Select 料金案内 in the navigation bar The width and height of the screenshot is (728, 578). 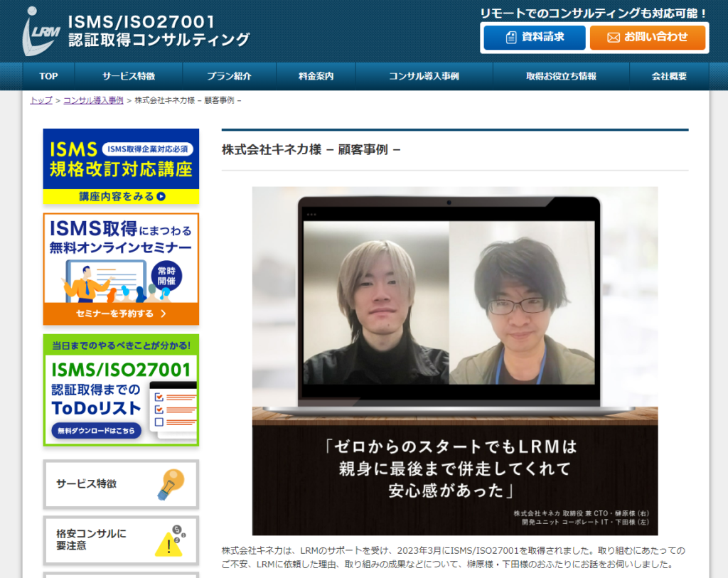pyautogui.click(x=316, y=76)
